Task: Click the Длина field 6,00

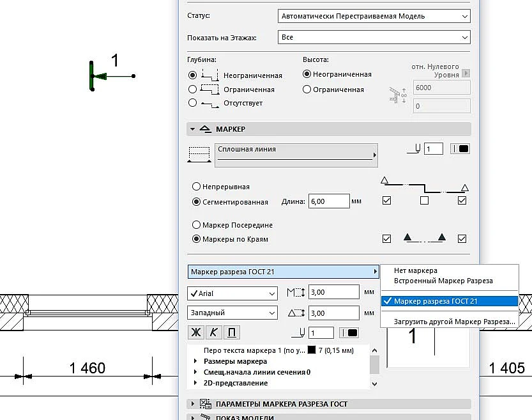Action: (329, 201)
